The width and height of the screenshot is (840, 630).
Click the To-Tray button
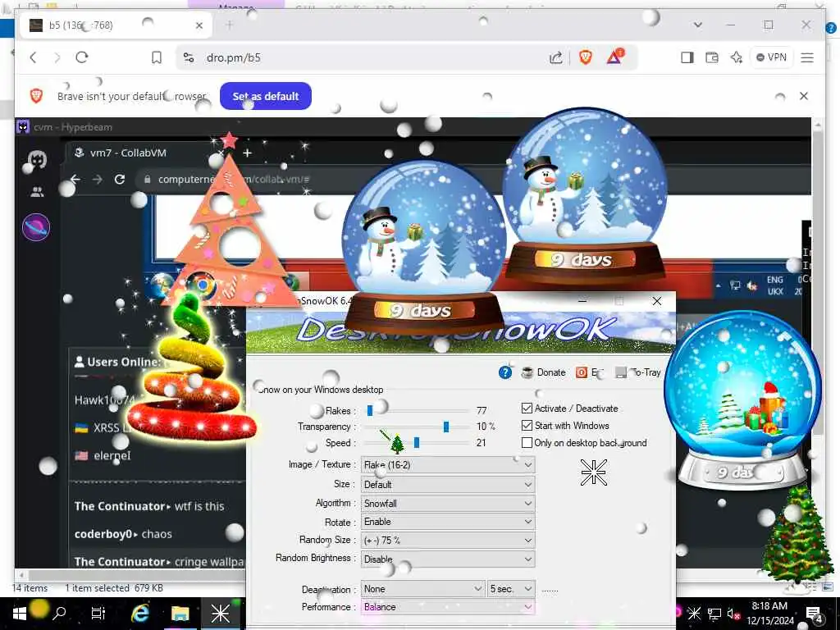click(638, 372)
